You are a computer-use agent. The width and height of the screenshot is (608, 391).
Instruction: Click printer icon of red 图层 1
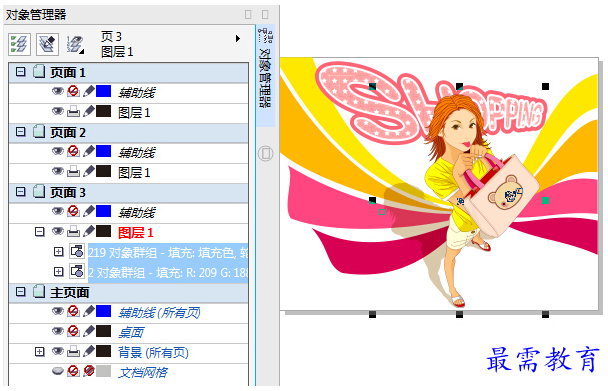pyautogui.click(x=73, y=232)
